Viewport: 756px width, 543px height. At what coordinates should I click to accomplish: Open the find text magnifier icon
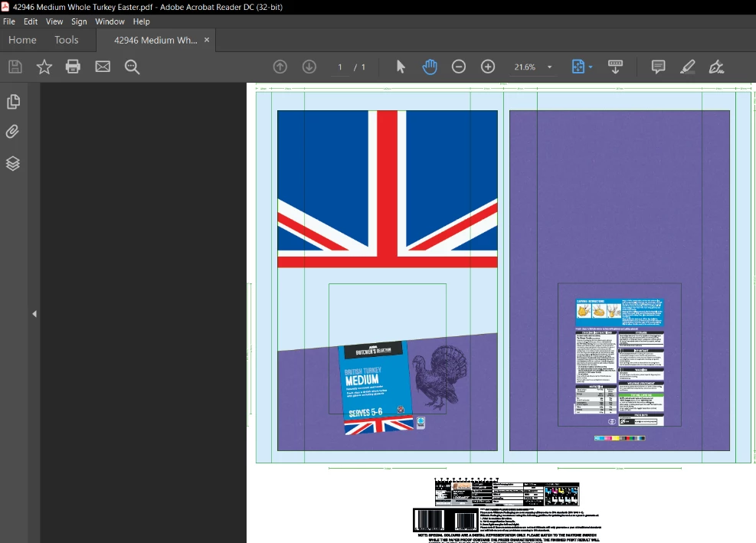132,67
